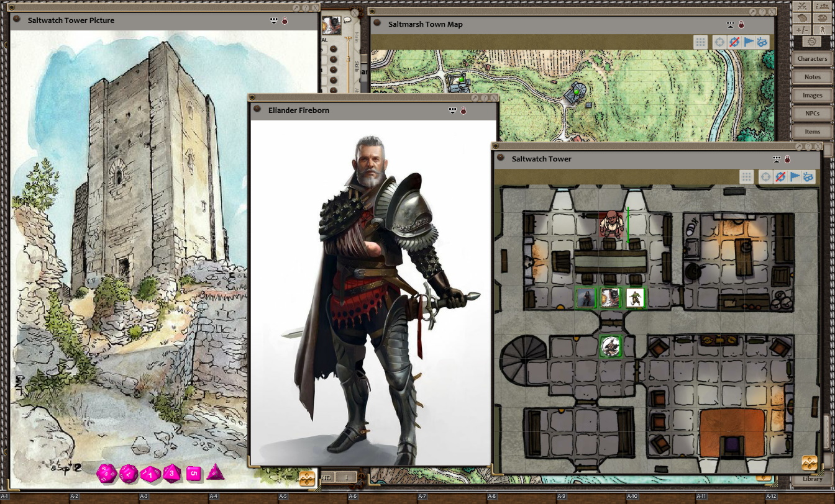
Task: Click the pink d4 die
Action: click(x=215, y=473)
